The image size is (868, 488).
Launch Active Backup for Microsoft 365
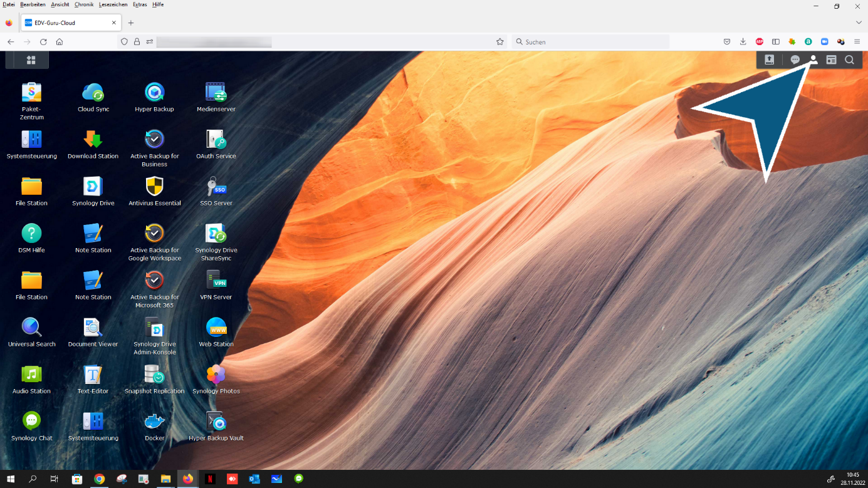point(154,281)
